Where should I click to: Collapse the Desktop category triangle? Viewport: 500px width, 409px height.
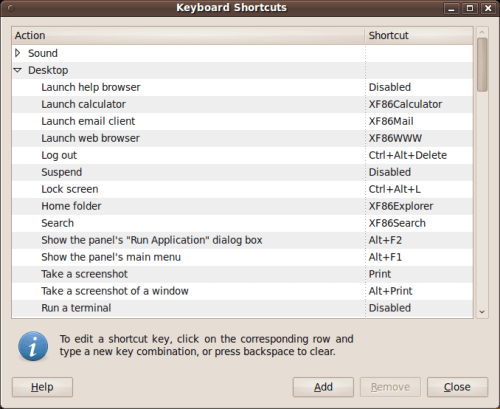(x=18, y=70)
